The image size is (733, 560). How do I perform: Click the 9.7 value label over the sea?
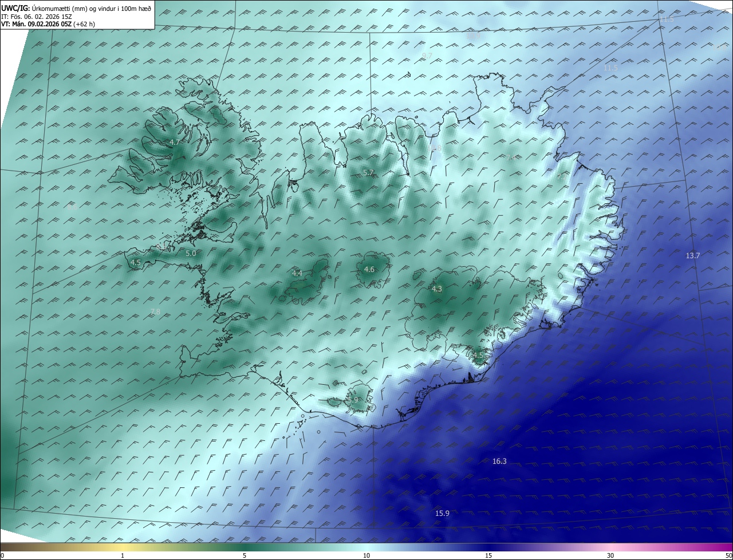427,56
